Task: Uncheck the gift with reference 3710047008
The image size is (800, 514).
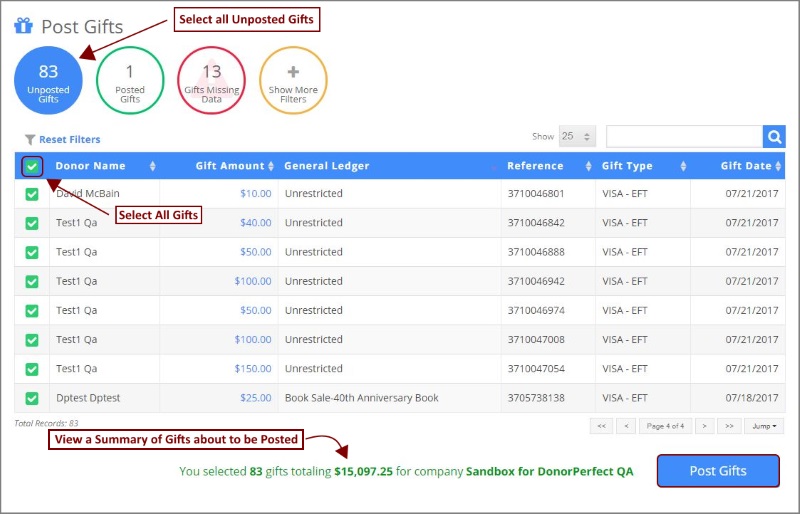Action: point(32,339)
